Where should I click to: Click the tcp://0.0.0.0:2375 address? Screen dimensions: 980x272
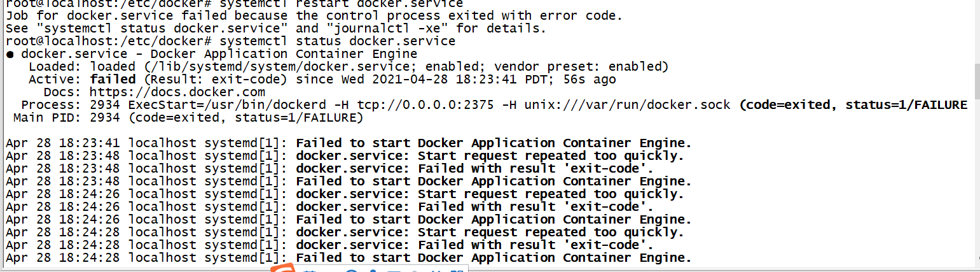[425, 105]
